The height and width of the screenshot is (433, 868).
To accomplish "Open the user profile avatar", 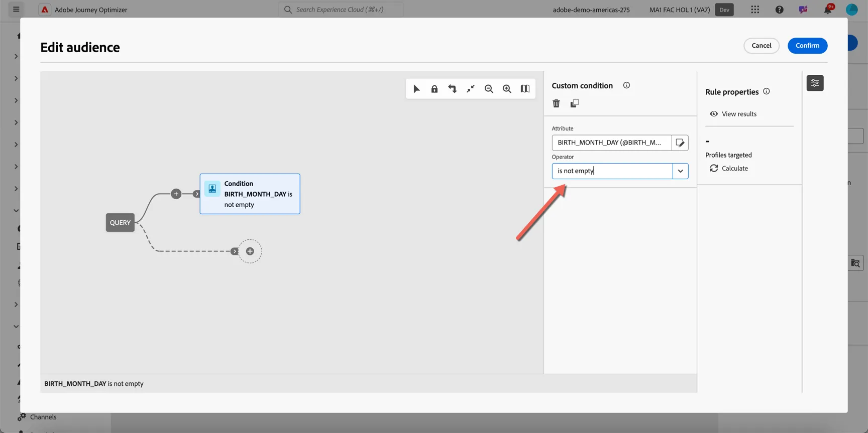I will [851, 10].
